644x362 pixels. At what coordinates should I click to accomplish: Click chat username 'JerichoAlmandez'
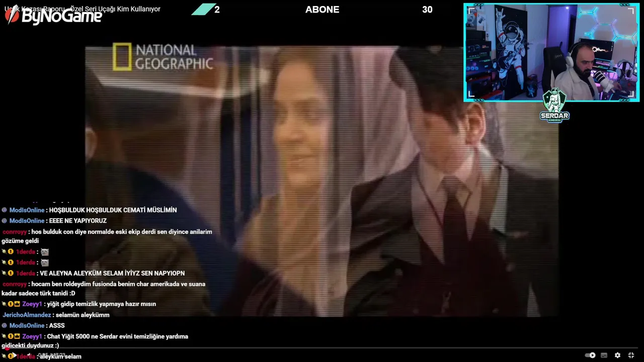[27, 315]
